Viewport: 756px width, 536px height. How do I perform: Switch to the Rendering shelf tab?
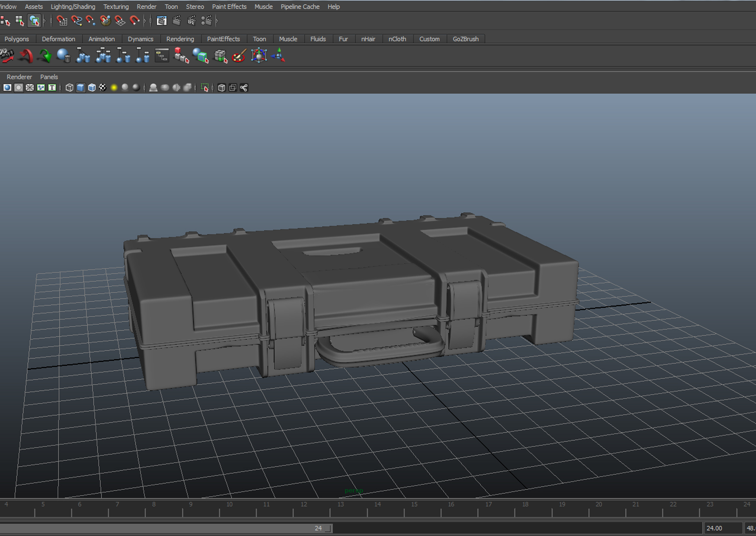pyautogui.click(x=180, y=39)
